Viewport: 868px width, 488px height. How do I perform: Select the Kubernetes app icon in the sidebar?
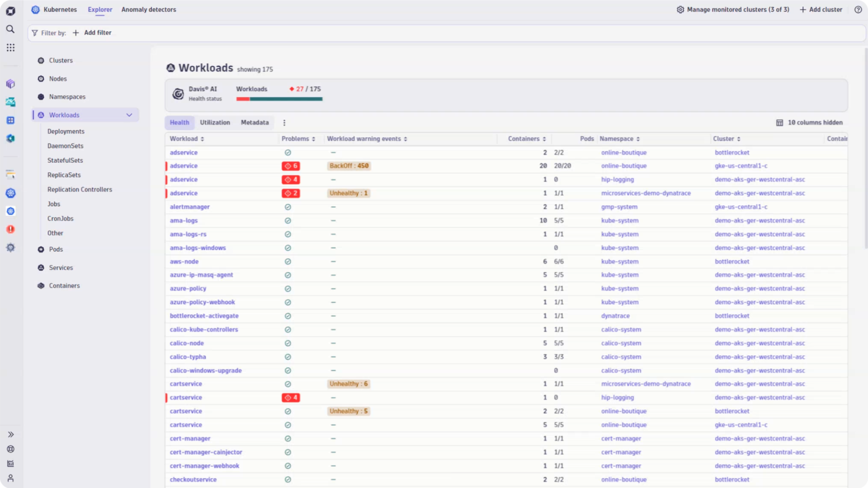[x=10, y=193]
